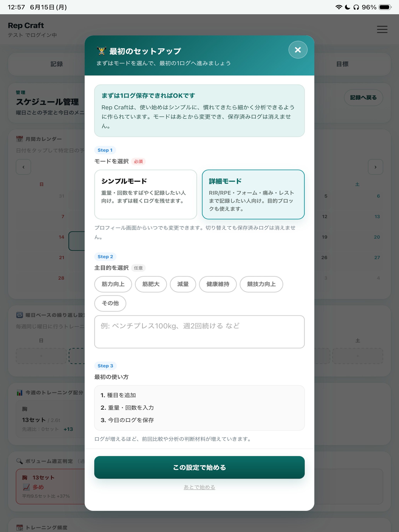Select calendar date 13
Viewport: 399px width, 532px height.
377,217
